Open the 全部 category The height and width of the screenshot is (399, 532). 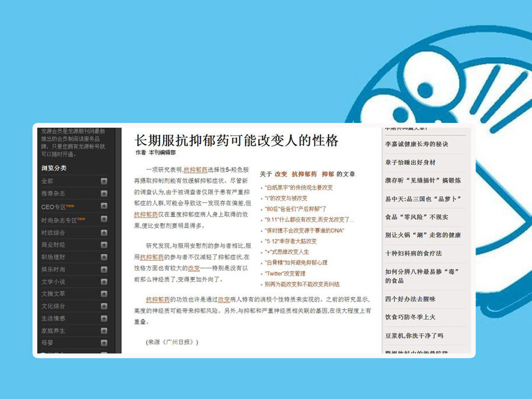coord(47,181)
